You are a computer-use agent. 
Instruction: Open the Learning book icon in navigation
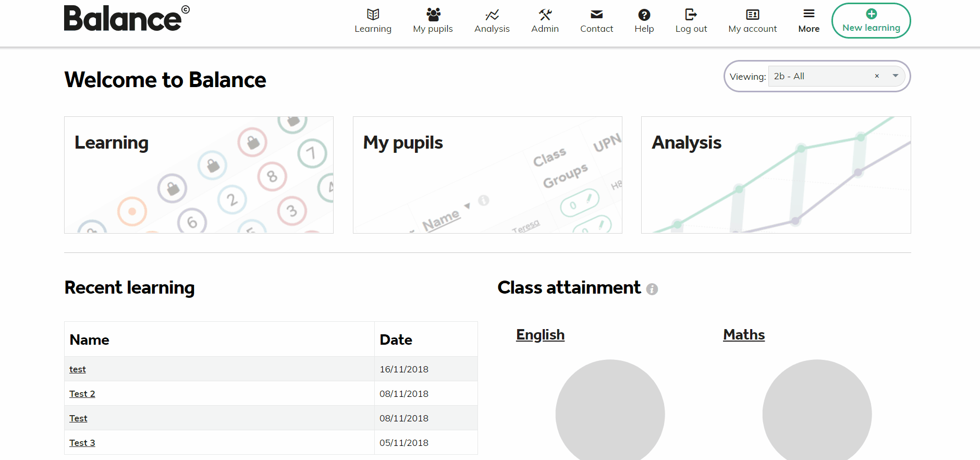(373, 14)
